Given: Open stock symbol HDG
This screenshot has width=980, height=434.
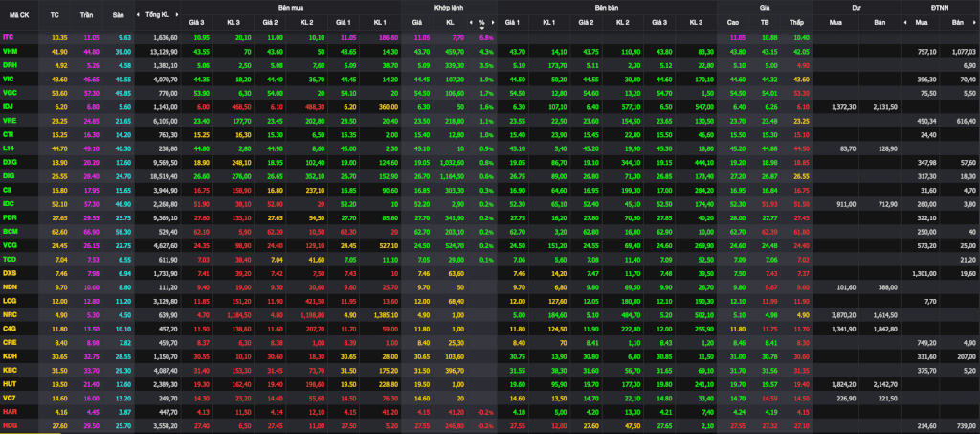Looking at the screenshot, I should (9, 424).
